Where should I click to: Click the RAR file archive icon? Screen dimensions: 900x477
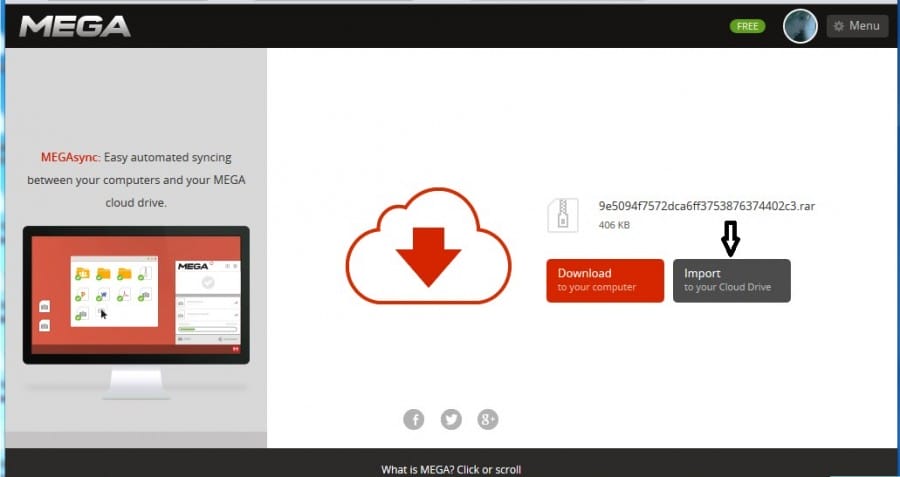tap(562, 215)
